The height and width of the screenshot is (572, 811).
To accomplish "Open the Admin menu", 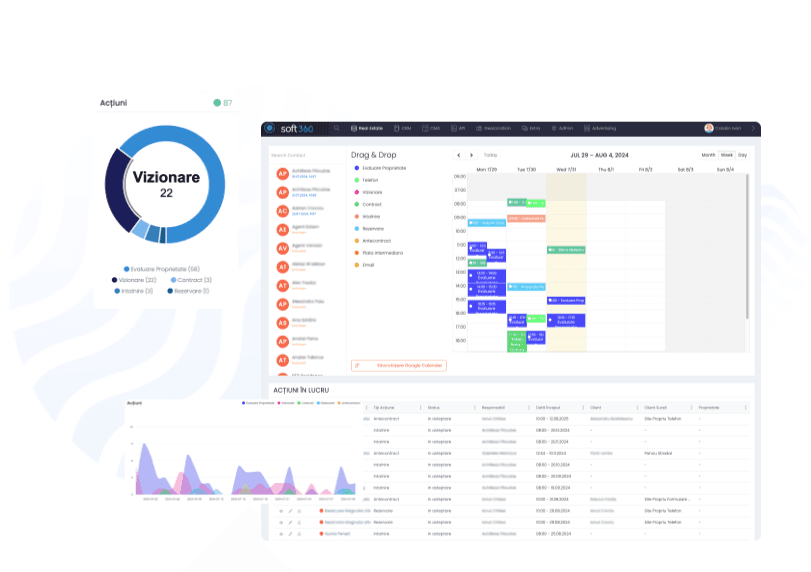I will 562,128.
